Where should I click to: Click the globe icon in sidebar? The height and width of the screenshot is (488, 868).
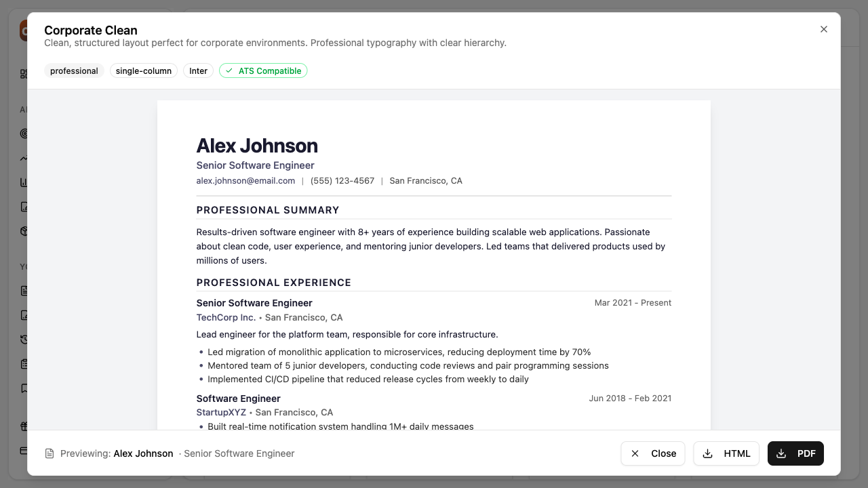(x=24, y=230)
